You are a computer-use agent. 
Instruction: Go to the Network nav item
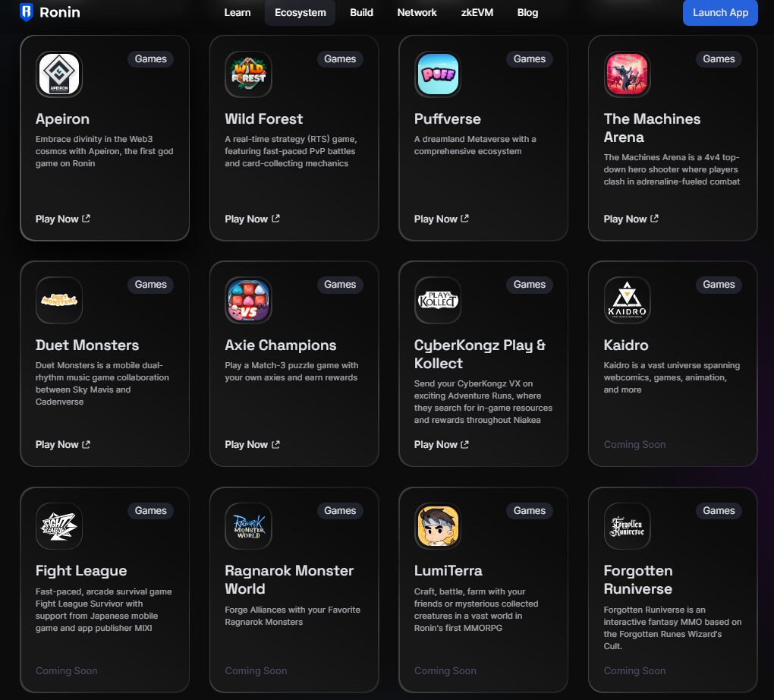click(x=417, y=12)
